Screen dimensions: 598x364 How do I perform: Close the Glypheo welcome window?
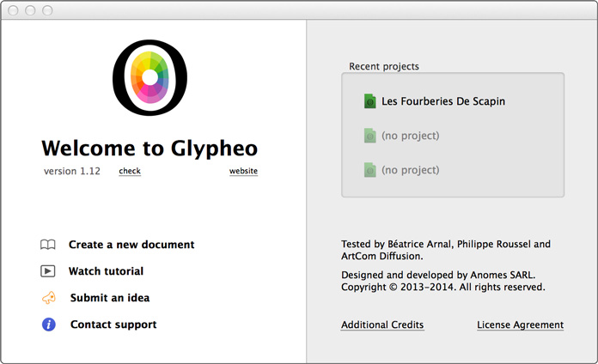pos(13,10)
